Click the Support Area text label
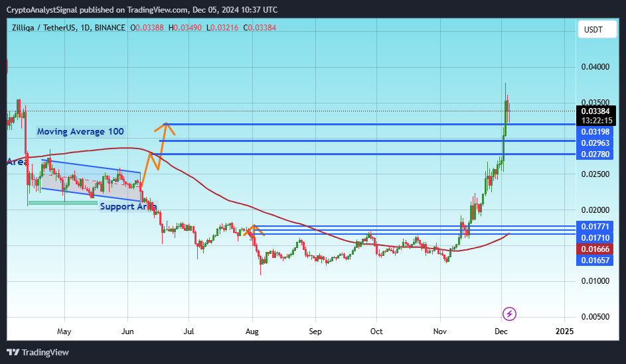Image resolution: width=626 pixels, height=364 pixels. [x=129, y=206]
